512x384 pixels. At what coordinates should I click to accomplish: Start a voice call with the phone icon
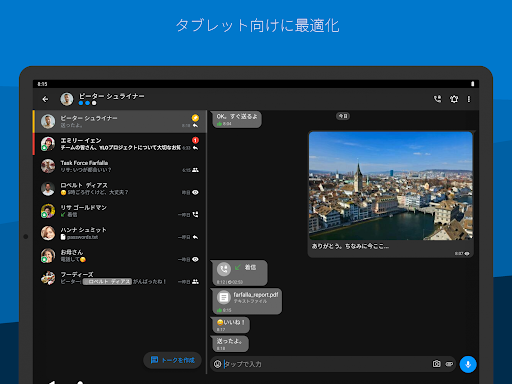pos(437,99)
